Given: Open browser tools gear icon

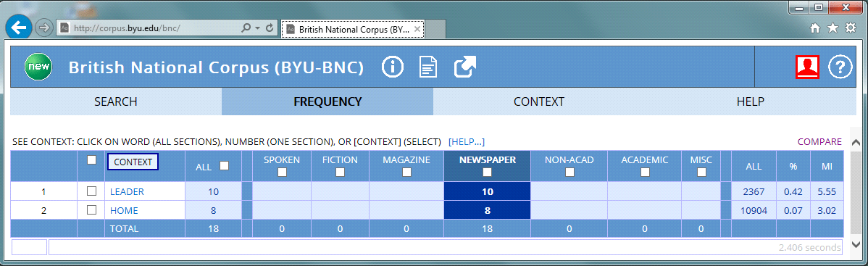Looking at the screenshot, I should click(851, 28).
